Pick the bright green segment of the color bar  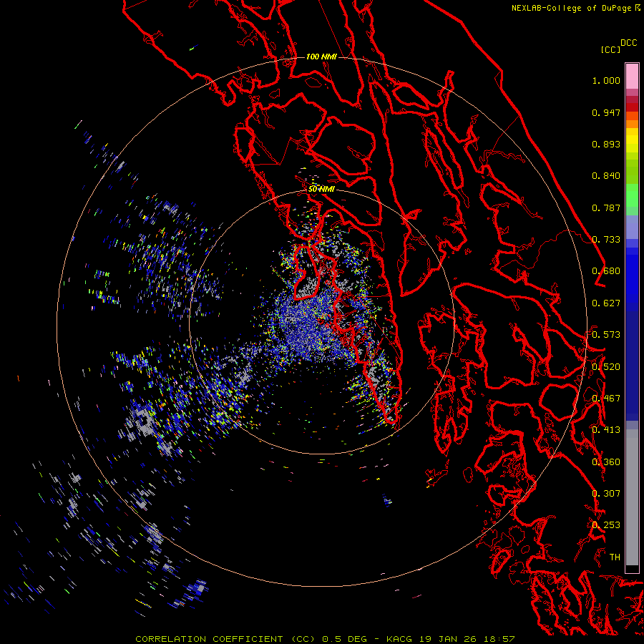(x=632, y=195)
